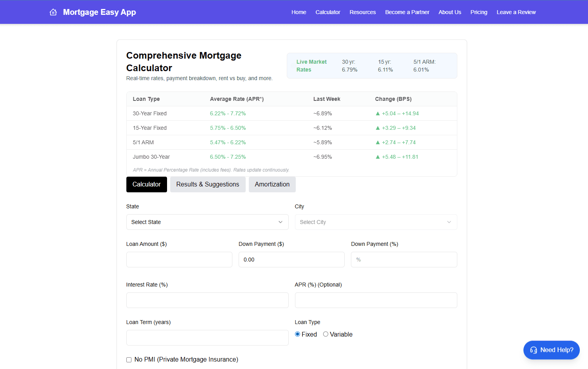588x369 pixels.
Task: Click 15-Year Fixed row label
Action: point(150,128)
